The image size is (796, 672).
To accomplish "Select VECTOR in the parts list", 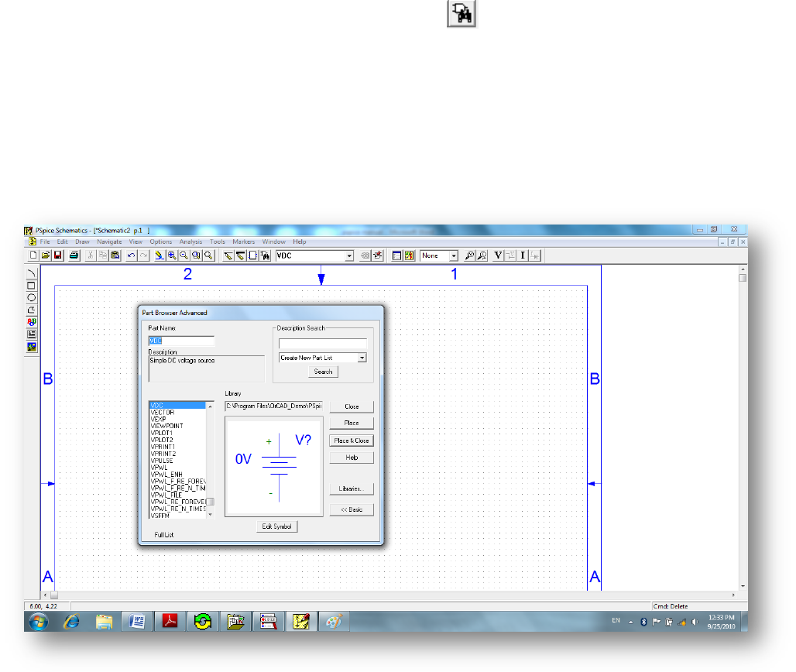I will click(x=163, y=413).
